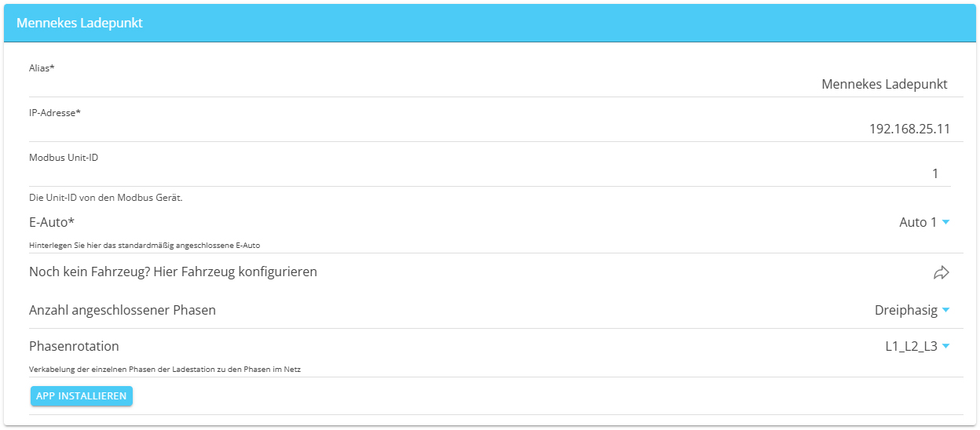
Task: Click the Modbus Unit-ID label
Action: pos(64,157)
